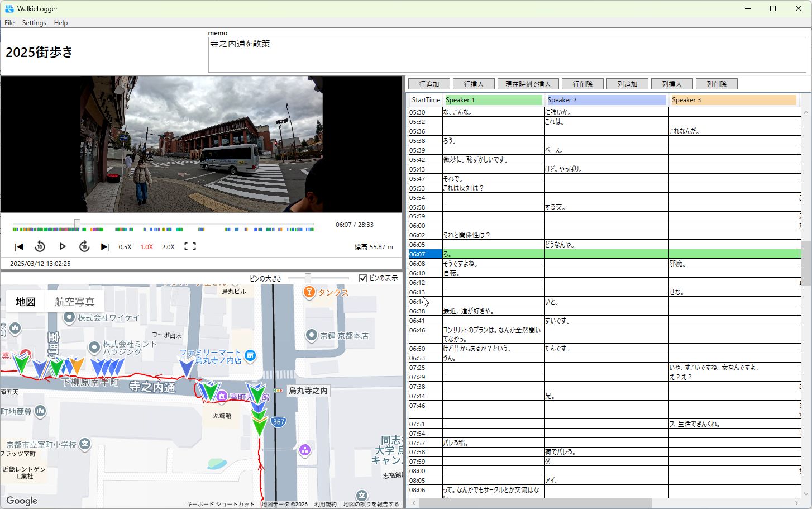Screen dimensions: 812x509
Task: Jump to the start of the video
Action: pyautogui.click(x=19, y=246)
